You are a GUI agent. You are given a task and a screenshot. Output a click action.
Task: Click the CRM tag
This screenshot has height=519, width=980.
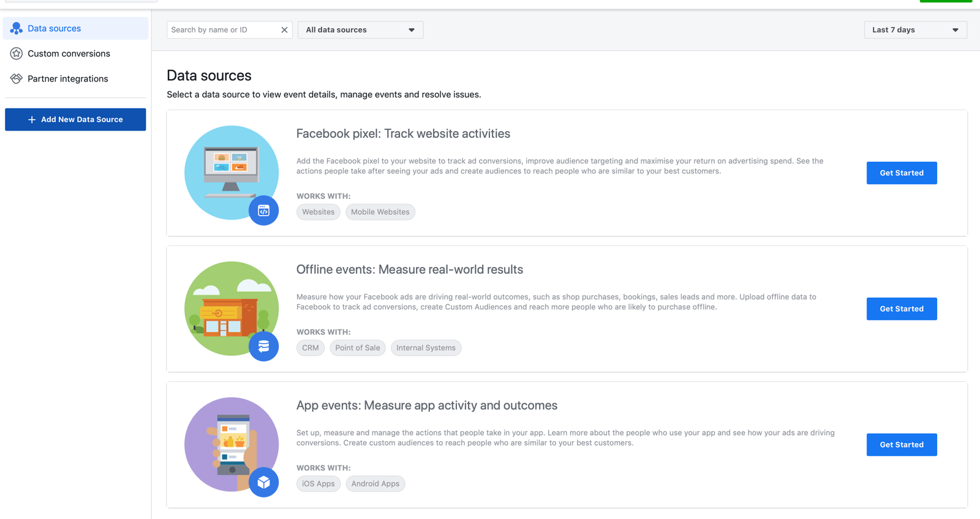(311, 348)
